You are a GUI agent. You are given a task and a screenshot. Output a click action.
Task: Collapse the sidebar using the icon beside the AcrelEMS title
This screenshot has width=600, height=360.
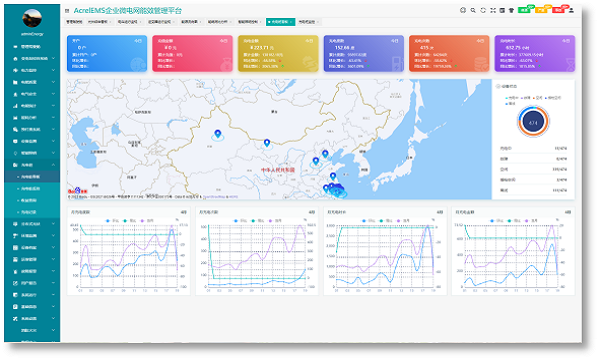pos(67,11)
